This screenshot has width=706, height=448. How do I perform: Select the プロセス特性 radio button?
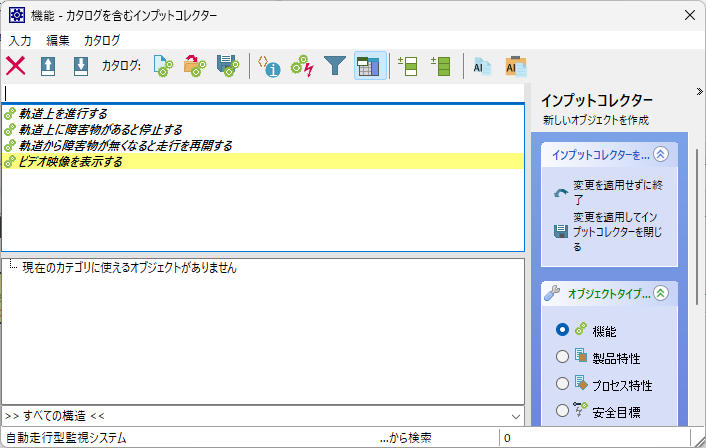[562, 384]
